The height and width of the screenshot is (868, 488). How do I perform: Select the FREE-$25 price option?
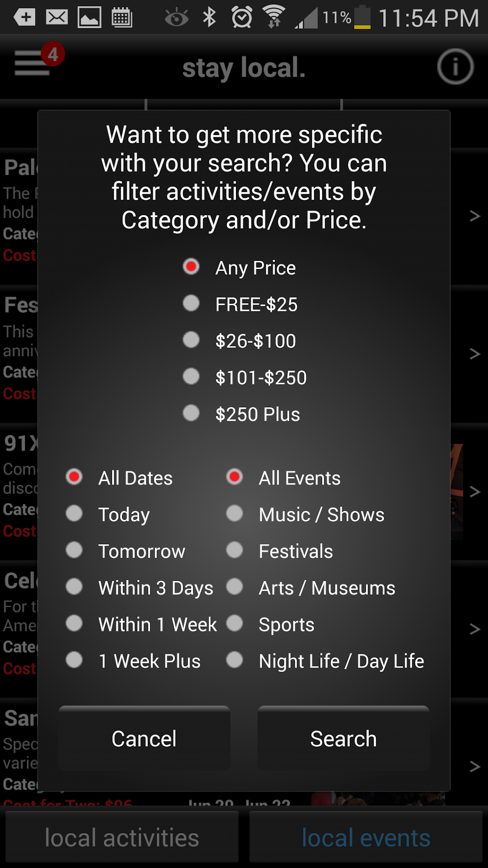192,303
